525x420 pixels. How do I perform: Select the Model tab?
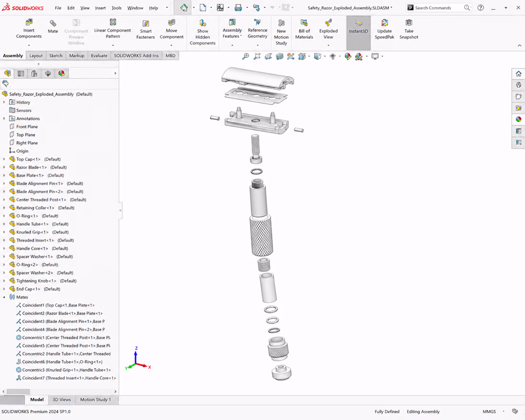click(37, 399)
